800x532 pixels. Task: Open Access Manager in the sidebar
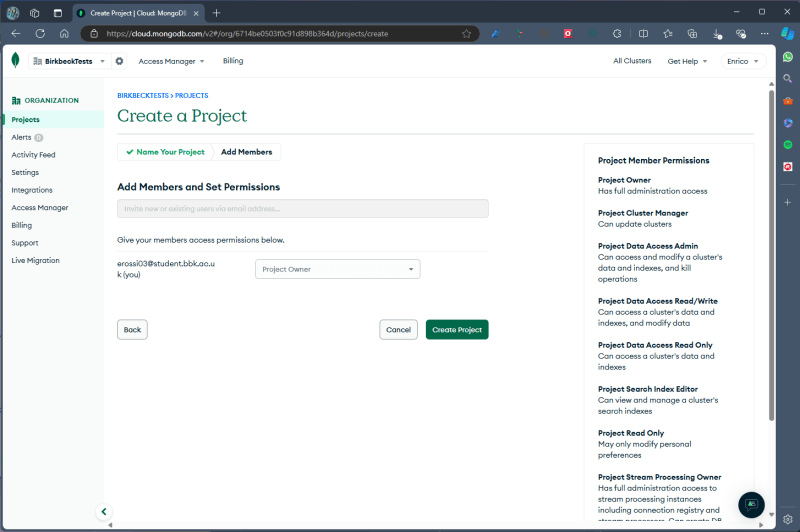point(40,208)
